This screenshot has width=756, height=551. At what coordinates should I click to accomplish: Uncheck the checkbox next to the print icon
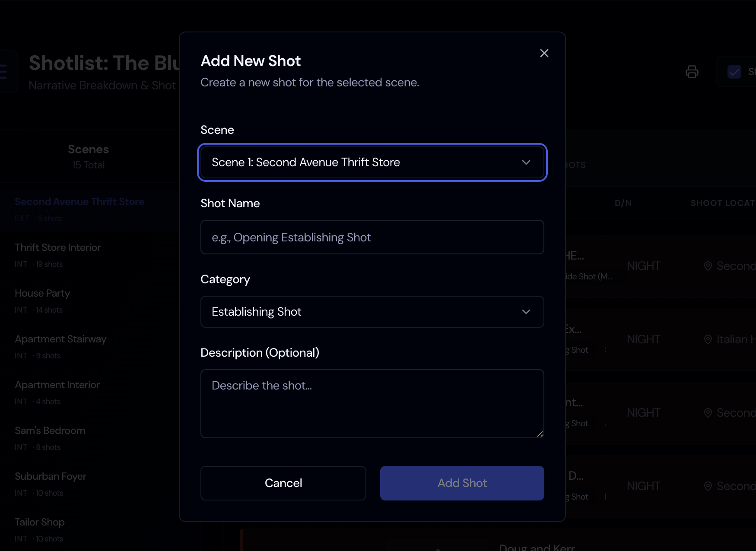(735, 72)
